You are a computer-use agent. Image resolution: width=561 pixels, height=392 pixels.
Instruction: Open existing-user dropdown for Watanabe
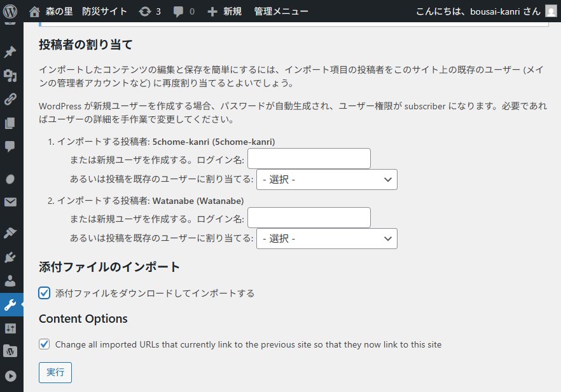[326, 238]
